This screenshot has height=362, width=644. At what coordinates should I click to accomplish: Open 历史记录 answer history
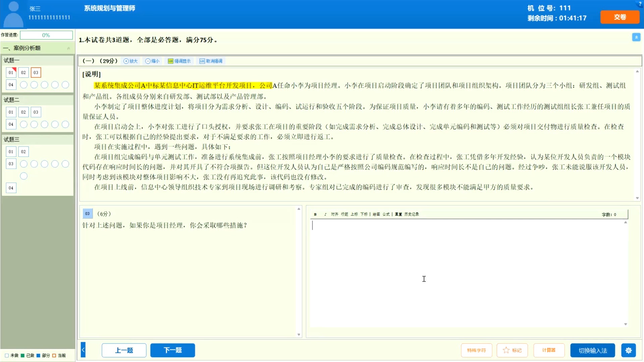pyautogui.click(x=412, y=214)
